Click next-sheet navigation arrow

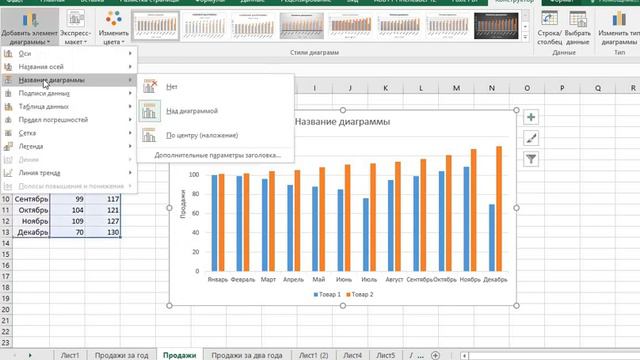[x=30, y=355]
